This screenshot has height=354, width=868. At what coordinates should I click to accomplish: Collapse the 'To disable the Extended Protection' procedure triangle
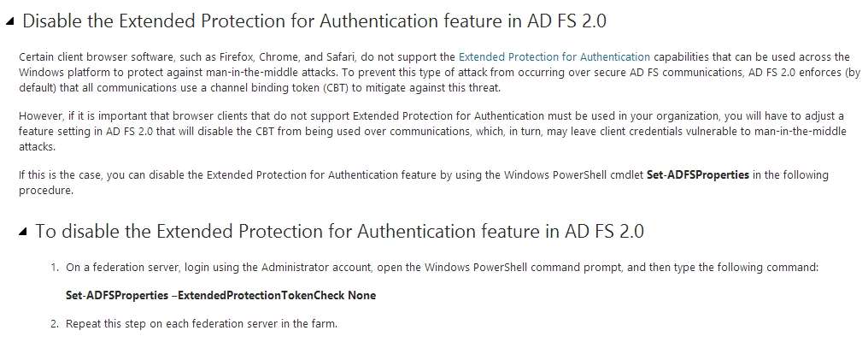(22, 232)
